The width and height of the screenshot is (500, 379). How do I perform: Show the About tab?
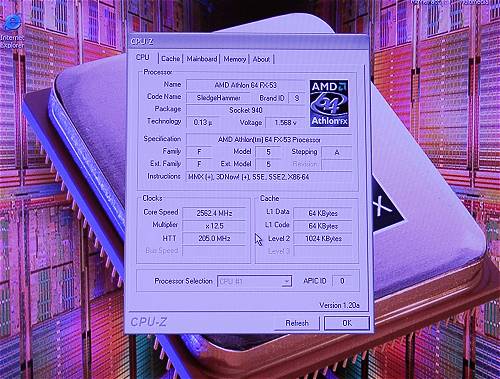click(x=261, y=60)
